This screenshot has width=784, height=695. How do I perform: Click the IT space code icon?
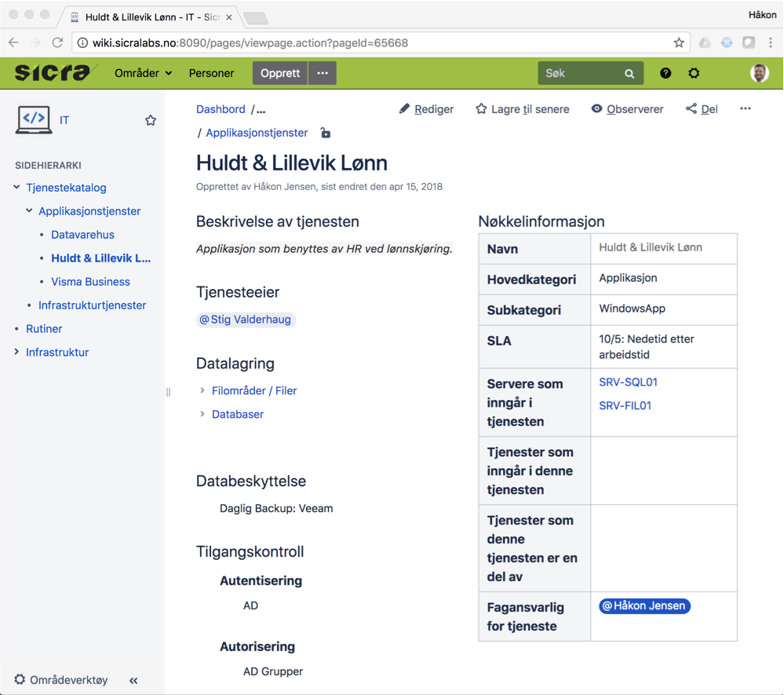coord(34,120)
